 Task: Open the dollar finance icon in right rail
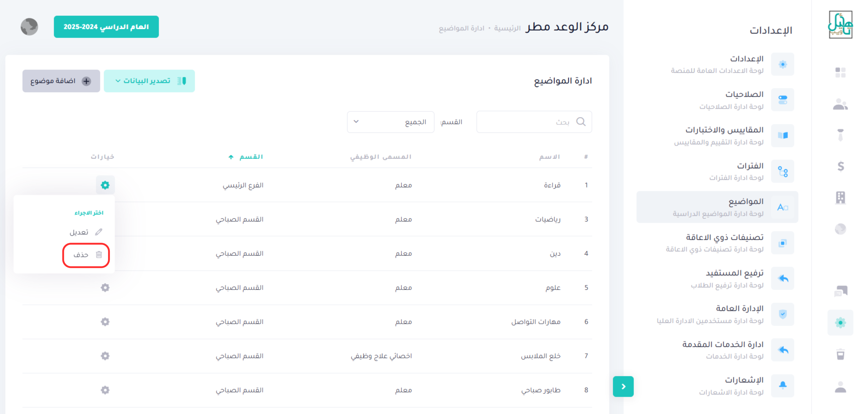click(x=840, y=166)
